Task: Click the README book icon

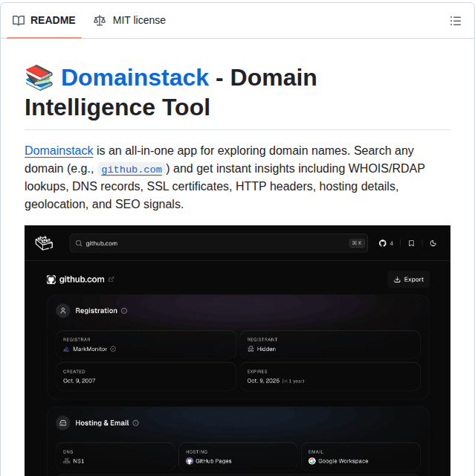Action: (x=19, y=21)
